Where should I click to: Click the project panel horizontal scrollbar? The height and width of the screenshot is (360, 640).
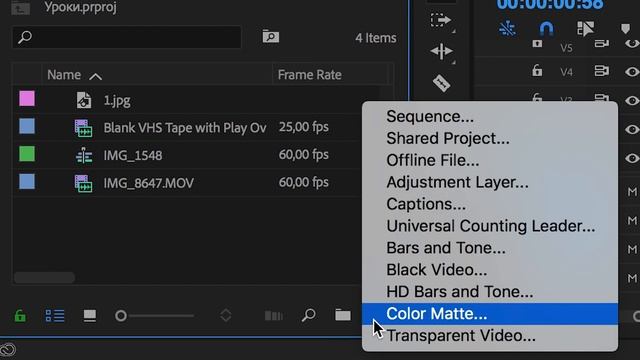tap(44, 278)
